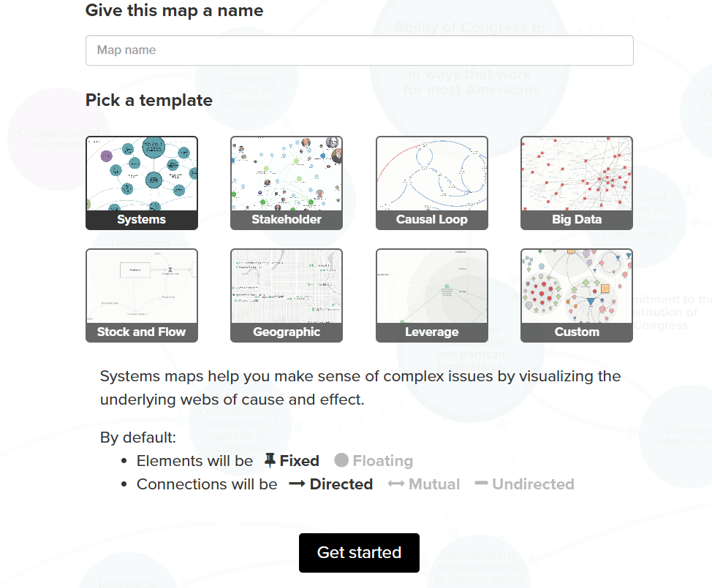Set connections to Directed
The height and width of the screenshot is (588, 712).
pyautogui.click(x=341, y=484)
